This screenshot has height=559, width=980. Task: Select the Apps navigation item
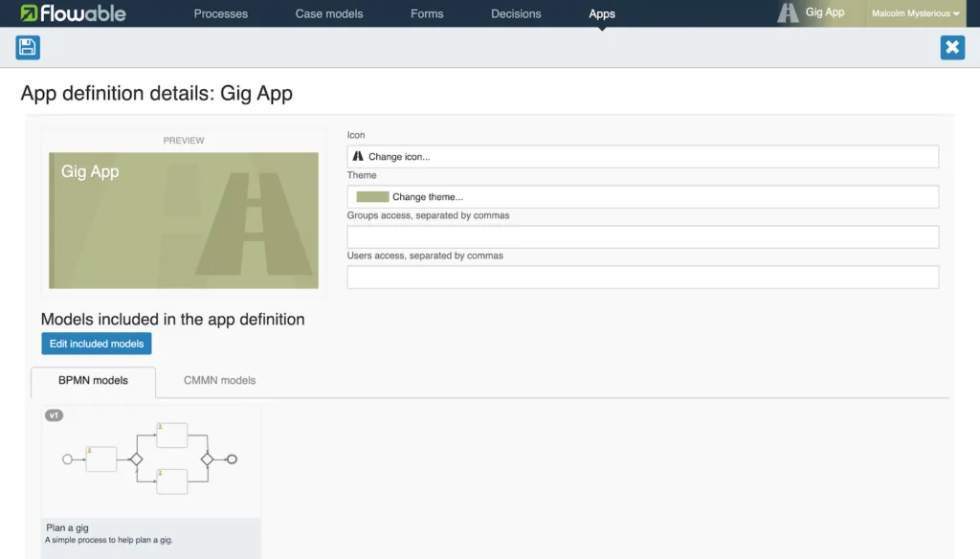click(602, 13)
